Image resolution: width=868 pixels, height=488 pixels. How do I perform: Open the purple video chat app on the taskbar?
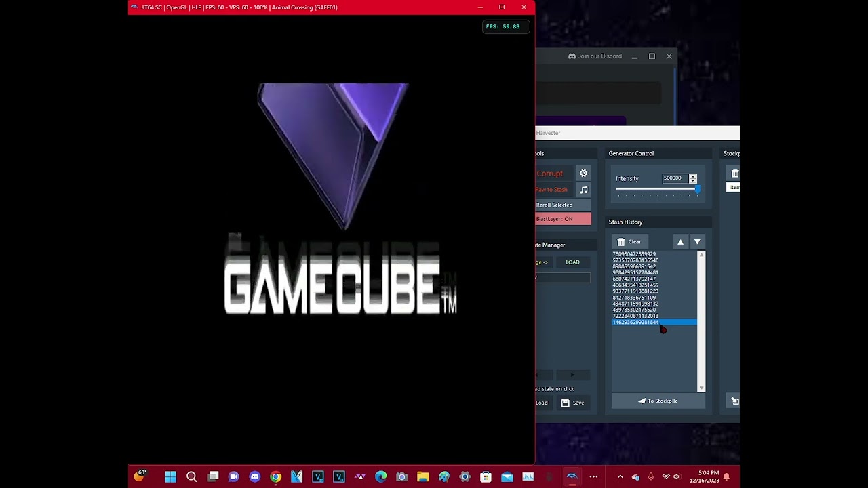pyautogui.click(x=234, y=477)
